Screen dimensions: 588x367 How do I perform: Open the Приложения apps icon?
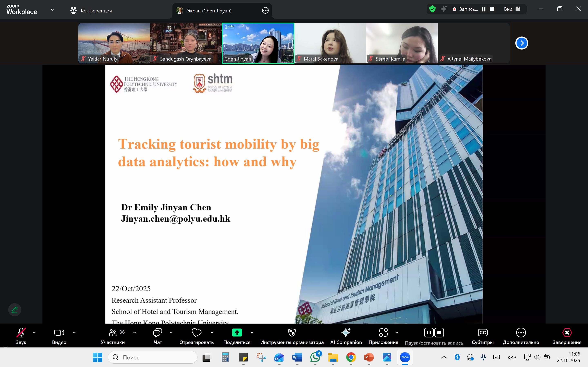(383, 333)
